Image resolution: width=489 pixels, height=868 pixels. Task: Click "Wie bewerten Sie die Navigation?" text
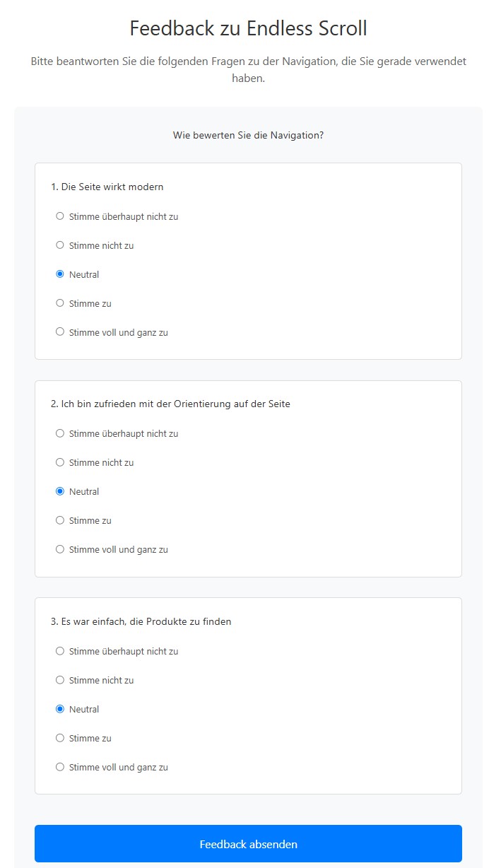coord(248,135)
